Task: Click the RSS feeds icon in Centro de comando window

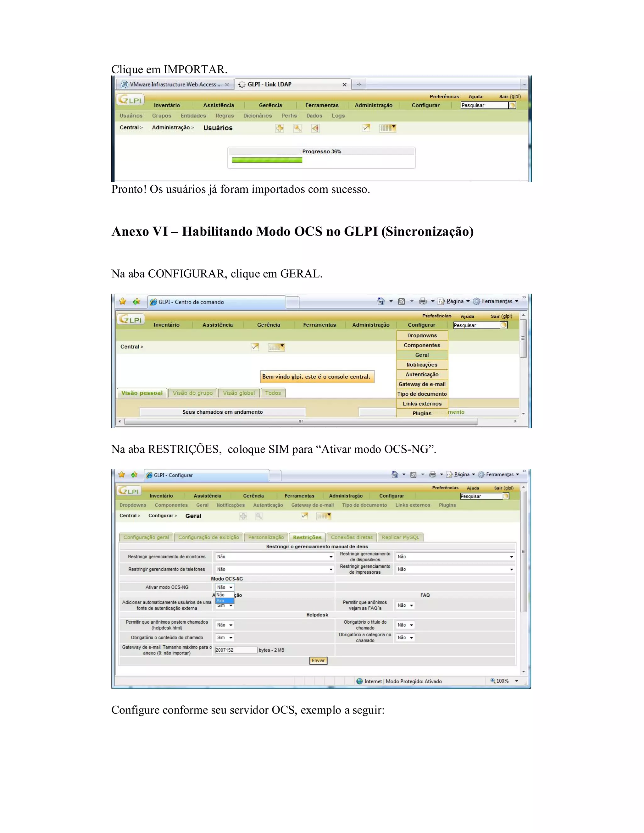Action: [401, 302]
